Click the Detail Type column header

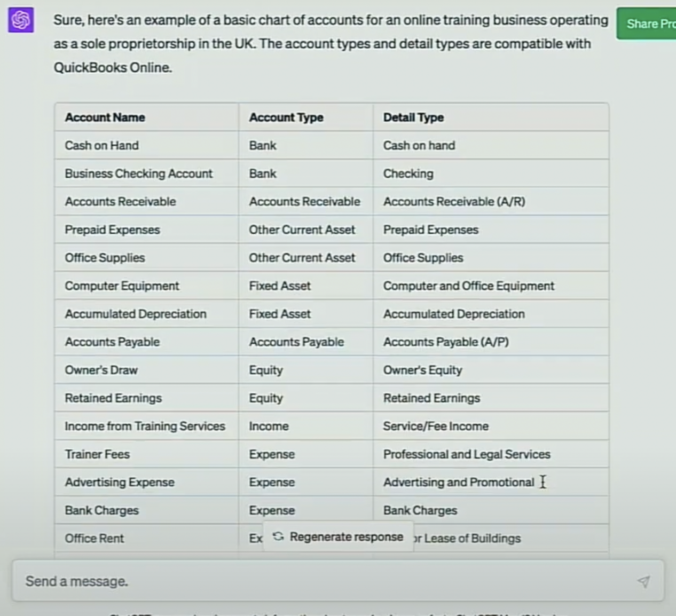(413, 117)
